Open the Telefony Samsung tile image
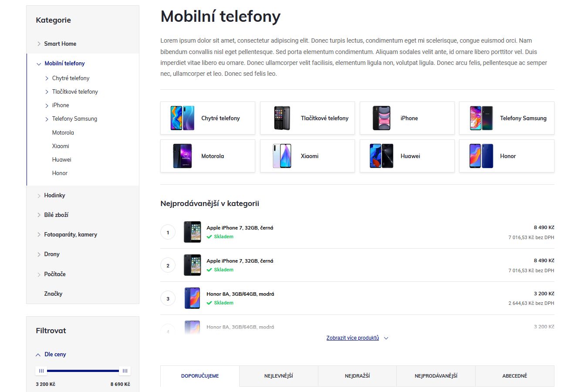Image resolution: width=588 pixels, height=392 pixels. coord(481,118)
